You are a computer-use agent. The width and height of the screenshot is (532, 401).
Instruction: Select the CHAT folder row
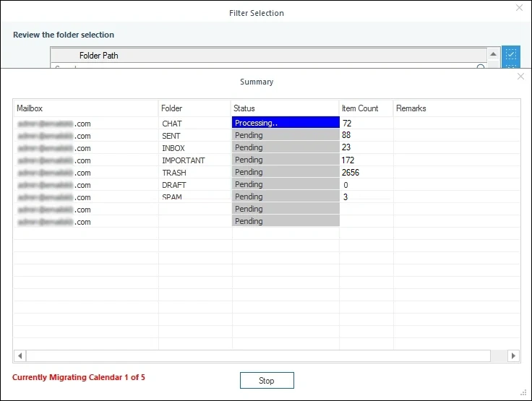(x=172, y=124)
